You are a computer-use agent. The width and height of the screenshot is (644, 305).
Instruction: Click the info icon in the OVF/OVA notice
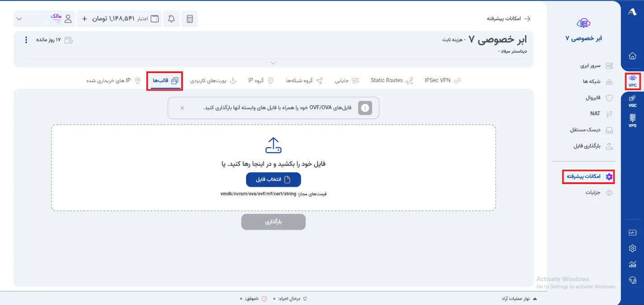365,108
